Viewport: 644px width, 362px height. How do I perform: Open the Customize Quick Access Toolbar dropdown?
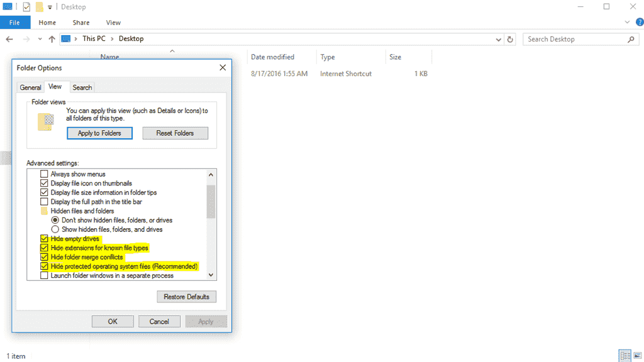click(50, 6)
